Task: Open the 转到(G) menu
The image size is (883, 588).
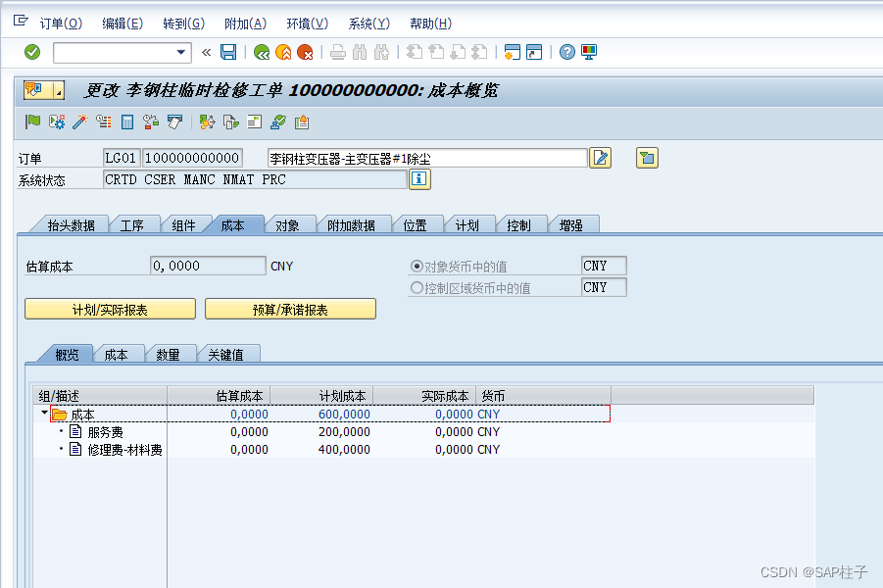Action: click(x=184, y=24)
